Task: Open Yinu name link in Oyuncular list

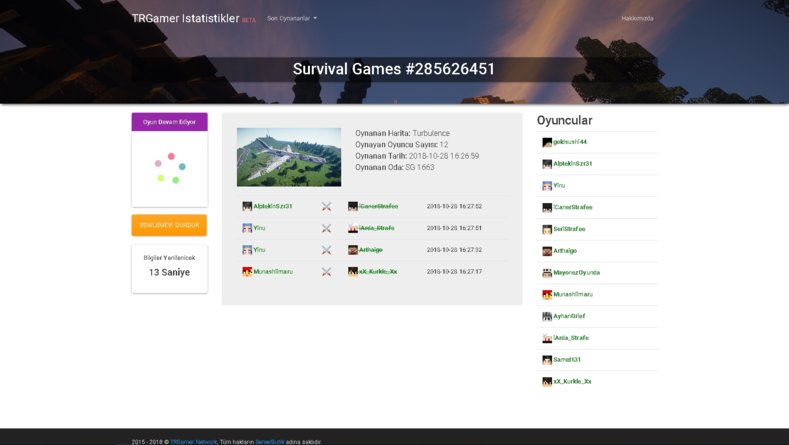Action: click(559, 185)
